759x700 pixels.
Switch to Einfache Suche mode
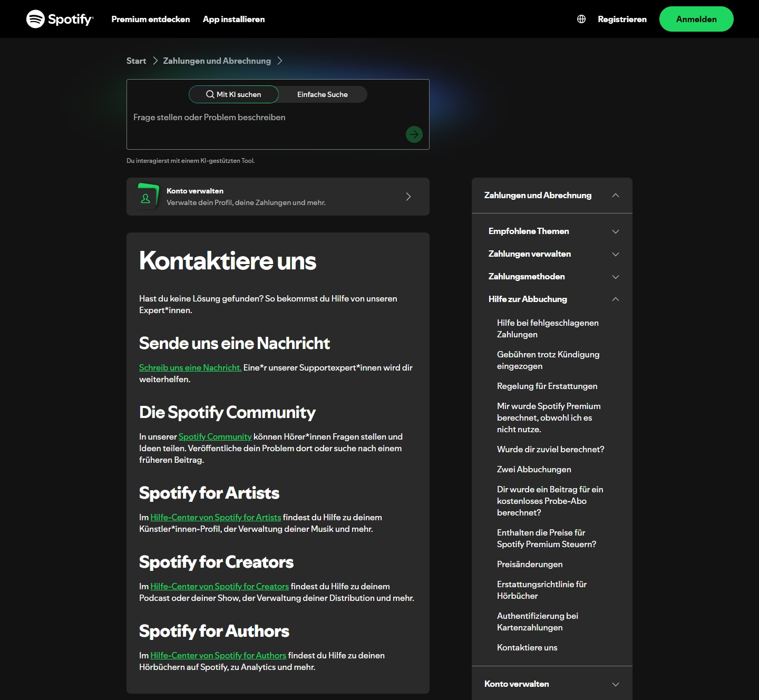(323, 94)
